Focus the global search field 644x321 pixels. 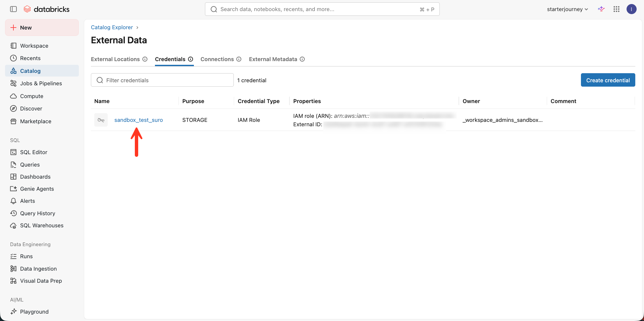point(322,9)
